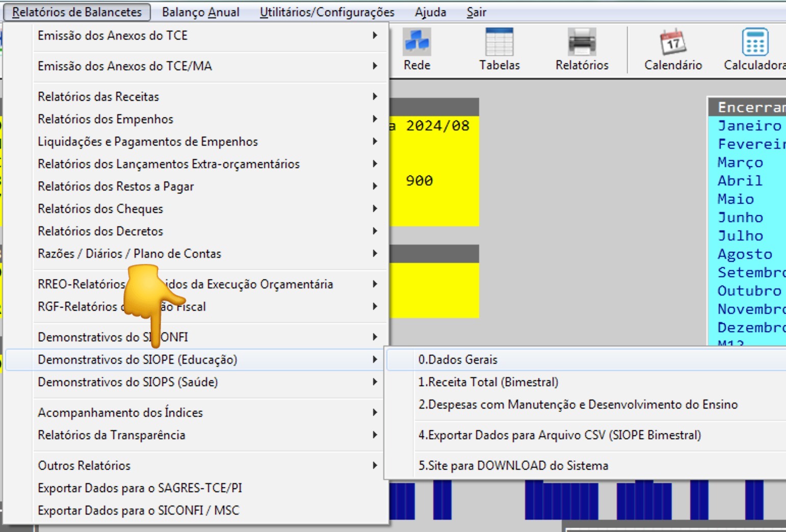Open Balanço Anual menu
Screen dimensions: 786x532
[201, 12]
